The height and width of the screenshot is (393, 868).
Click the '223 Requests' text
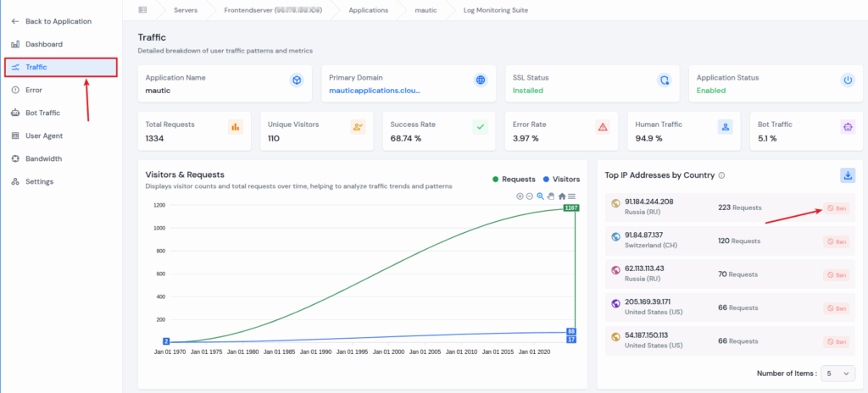(x=739, y=208)
